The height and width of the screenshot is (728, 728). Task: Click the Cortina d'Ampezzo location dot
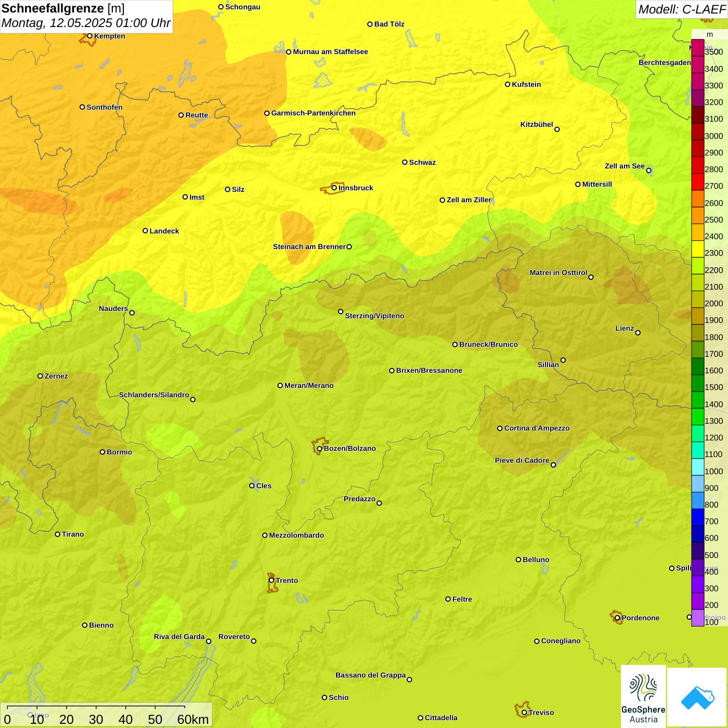500,428
